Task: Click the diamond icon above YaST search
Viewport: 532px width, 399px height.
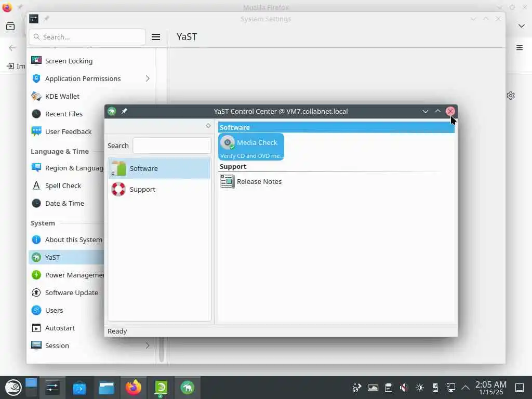Action: coord(208,126)
